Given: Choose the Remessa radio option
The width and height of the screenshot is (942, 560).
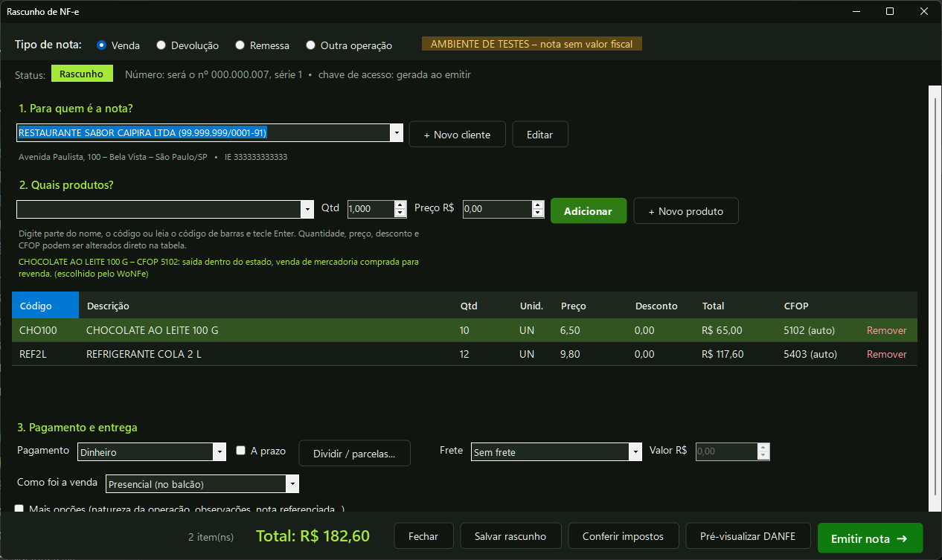Looking at the screenshot, I should (262, 45).
